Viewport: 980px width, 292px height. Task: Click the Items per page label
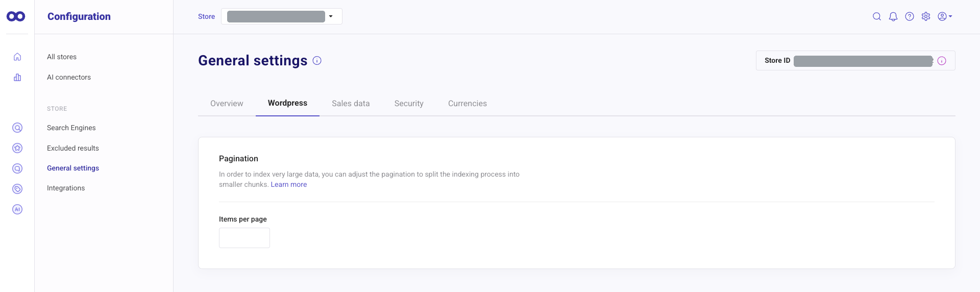[x=243, y=219]
